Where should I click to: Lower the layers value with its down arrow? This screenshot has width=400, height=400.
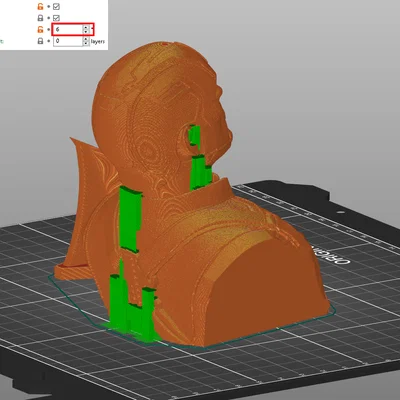pyautogui.click(x=86, y=43)
